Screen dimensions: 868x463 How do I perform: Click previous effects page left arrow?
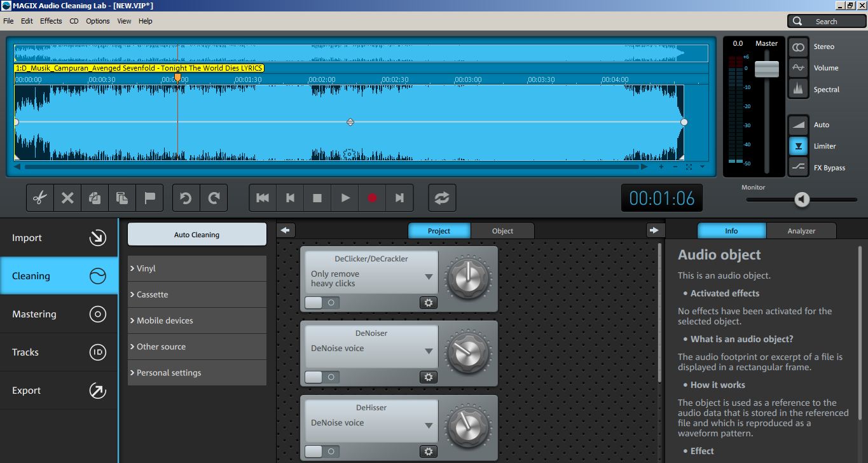[x=286, y=230]
